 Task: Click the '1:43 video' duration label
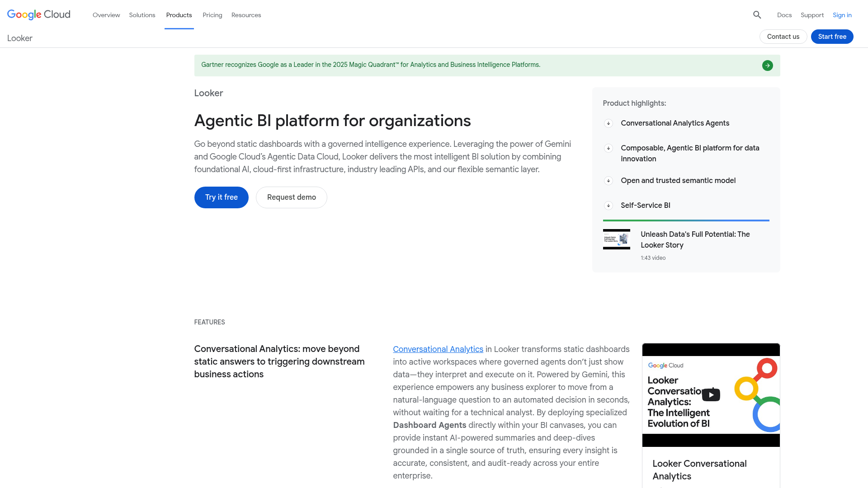[x=653, y=258]
